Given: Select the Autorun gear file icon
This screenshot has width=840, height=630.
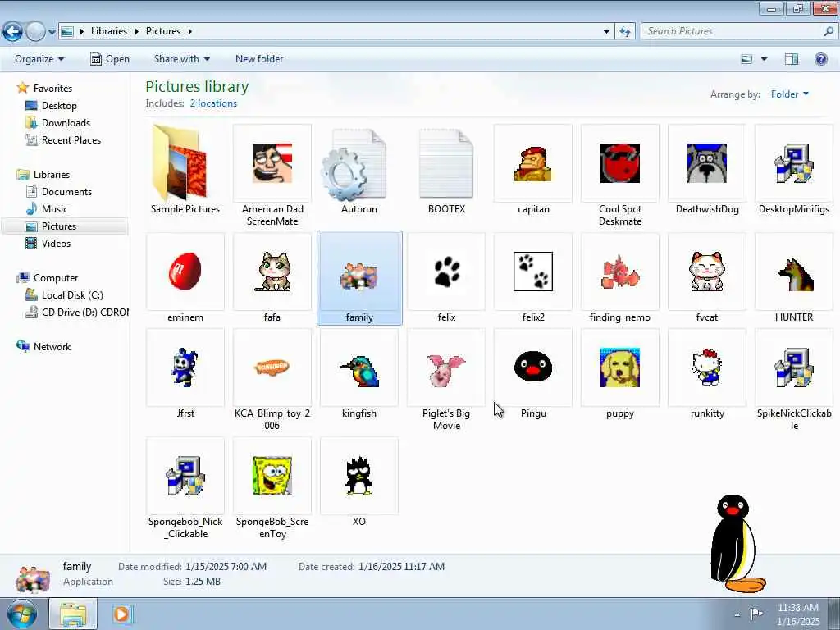Looking at the screenshot, I should (354, 164).
